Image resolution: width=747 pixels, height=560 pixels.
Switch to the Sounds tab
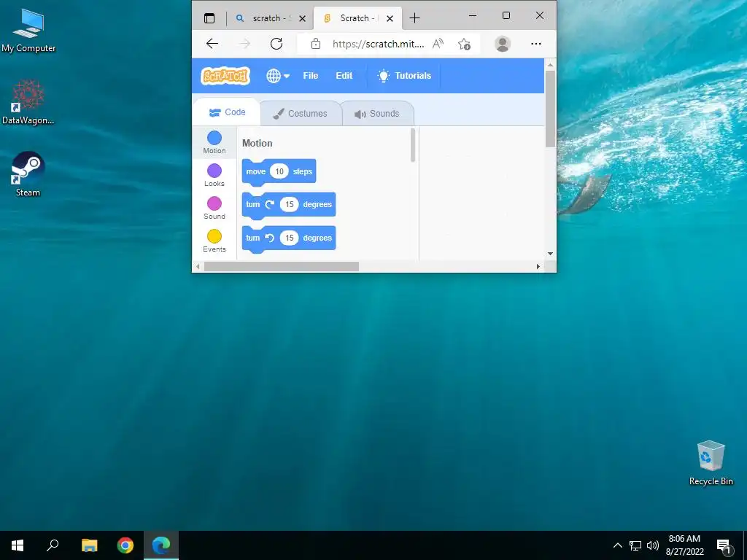pyautogui.click(x=377, y=114)
